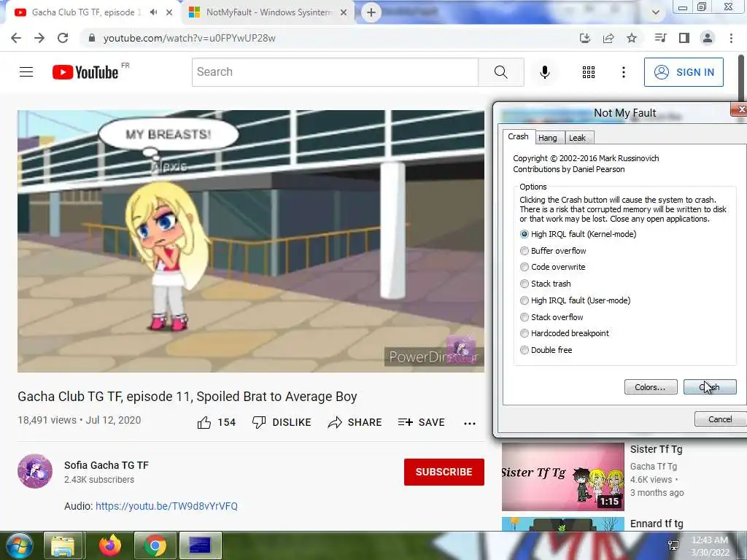
Task: Switch to the Crash tab
Action: click(x=519, y=136)
